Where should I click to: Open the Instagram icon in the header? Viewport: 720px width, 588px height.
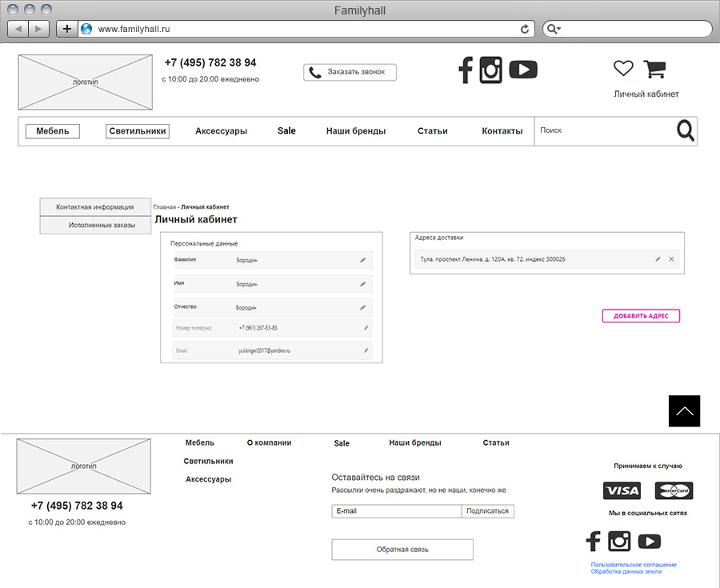pos(491,70)
